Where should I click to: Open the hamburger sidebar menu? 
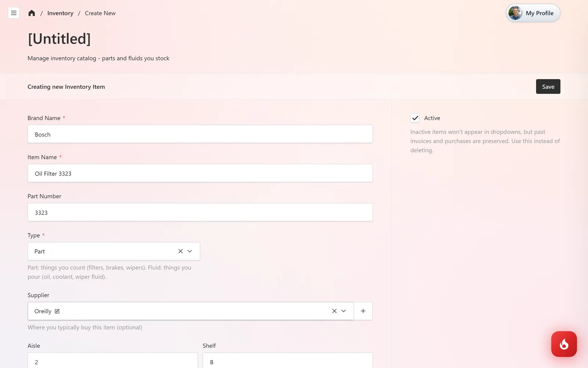tap(14, 13)
